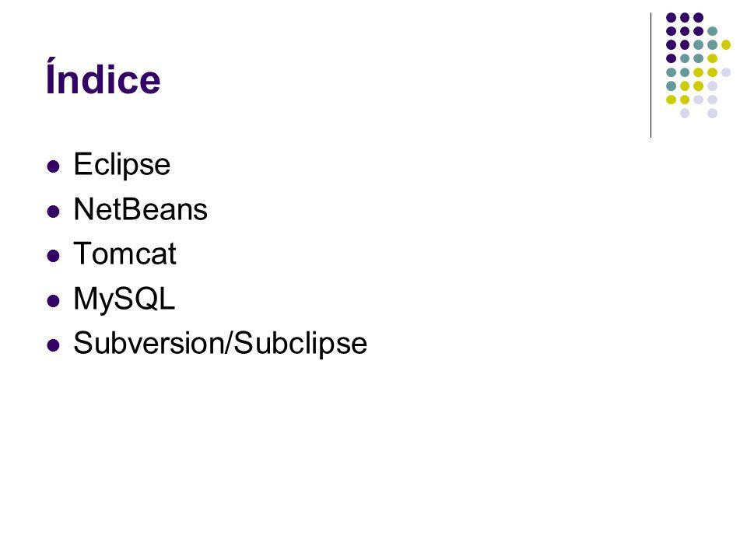Select the Tomcat bullet text
Image resolution: width=747 pixels, height=560 pixels.
124,254
